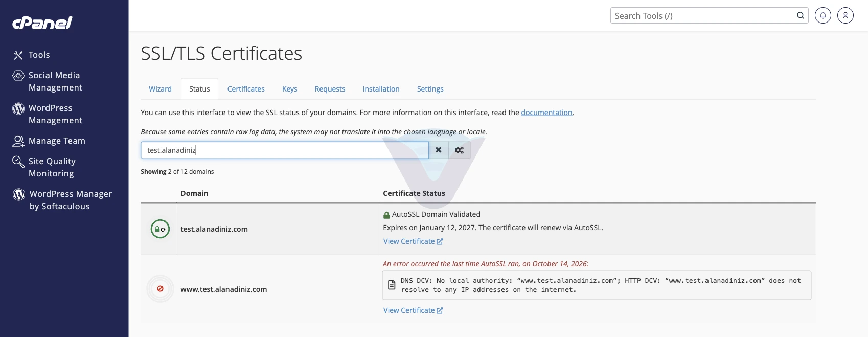Click the domain filter text box
This screenshot has height=337, width=868.
285,150
